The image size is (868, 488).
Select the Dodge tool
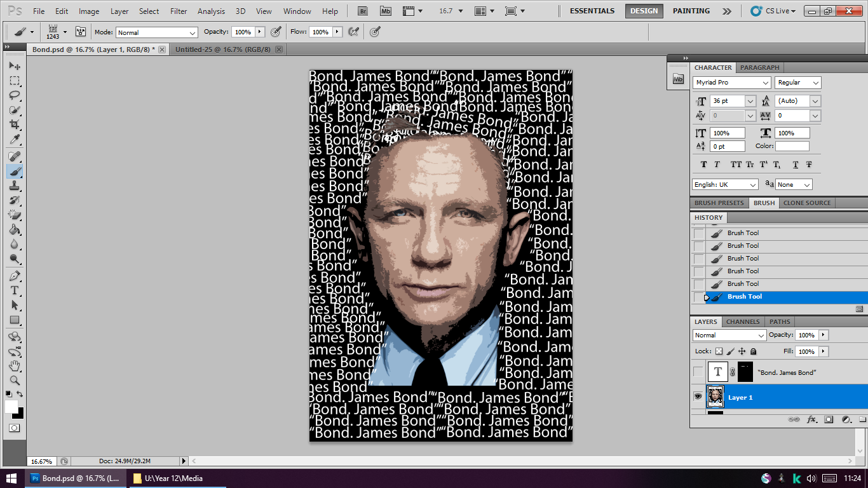15,259
